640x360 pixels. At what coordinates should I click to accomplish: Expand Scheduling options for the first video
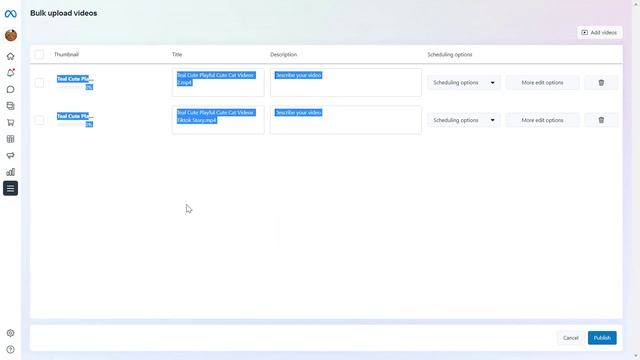click(464, 82)
